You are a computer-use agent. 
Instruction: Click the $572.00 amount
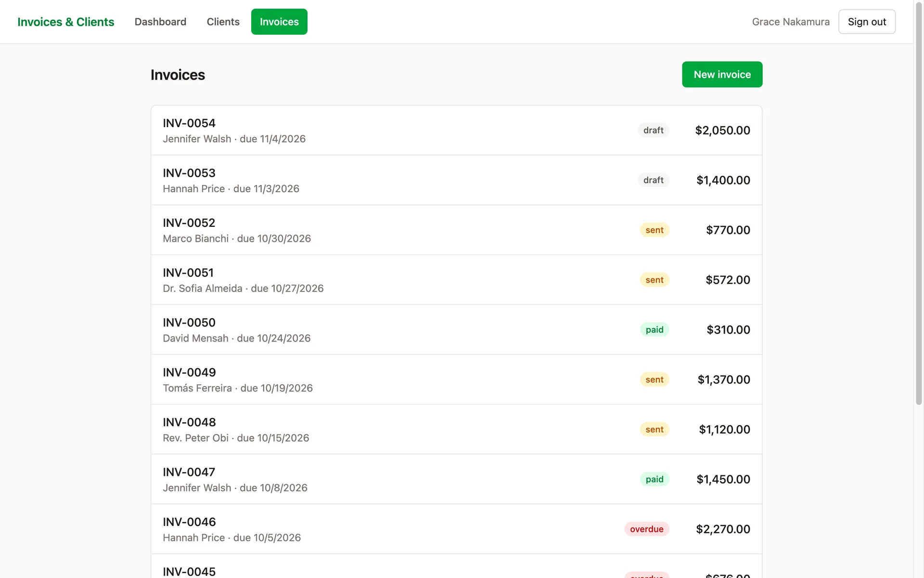point(728,280)
